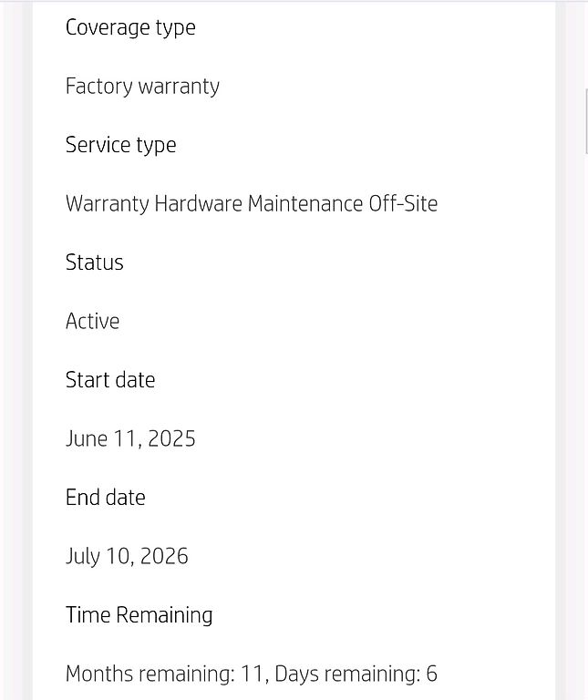
Task: Click the word Hardware in service type value
Action: [x=198, y=204]
